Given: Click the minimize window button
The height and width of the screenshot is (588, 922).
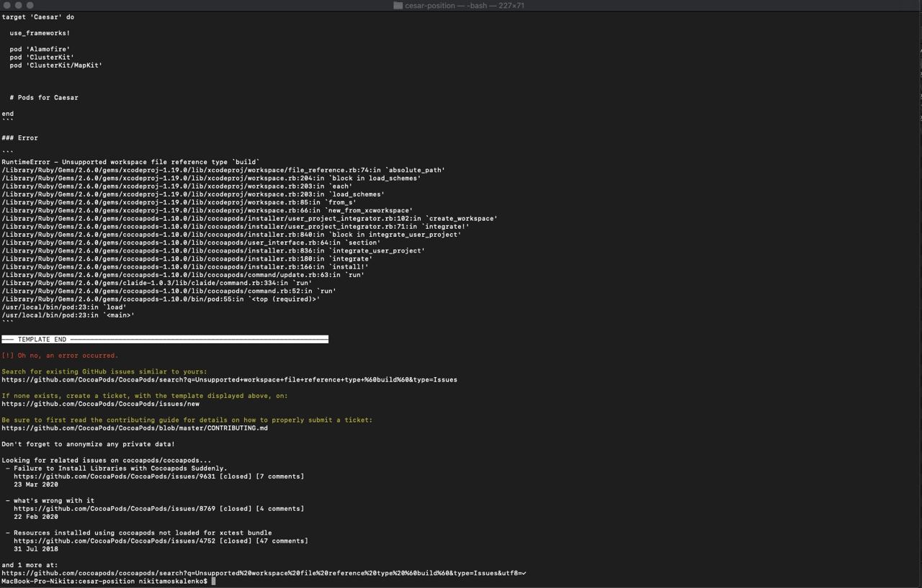Looking at the screenshot, I should pos(19,5).
